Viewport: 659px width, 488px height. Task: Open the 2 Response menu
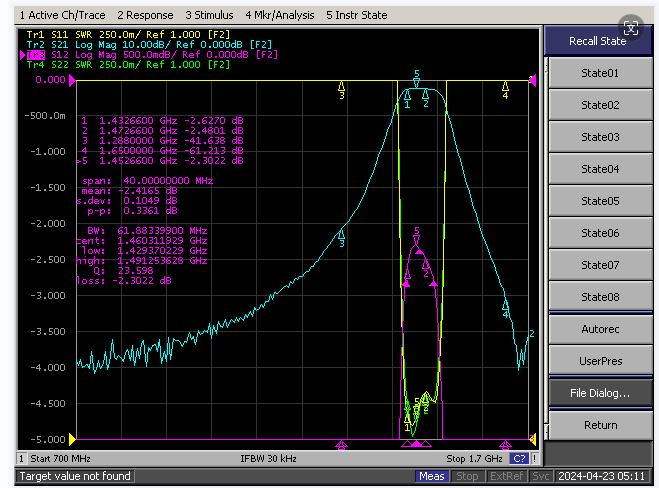(145, 15)
